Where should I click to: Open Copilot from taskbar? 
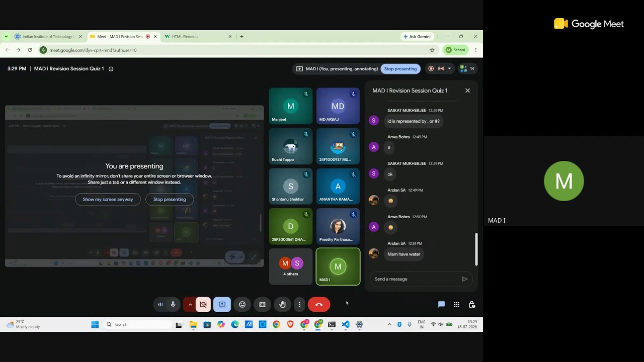point(221,324)
